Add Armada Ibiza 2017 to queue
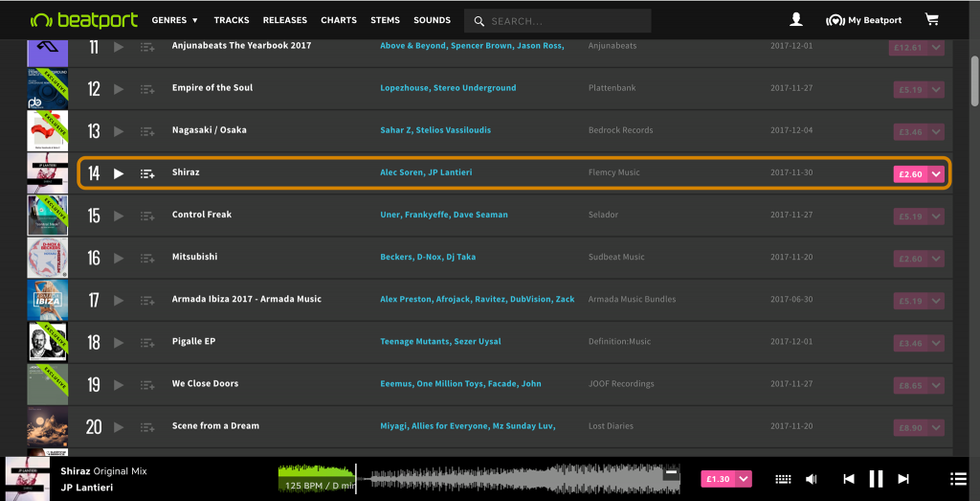 (147, 300)
